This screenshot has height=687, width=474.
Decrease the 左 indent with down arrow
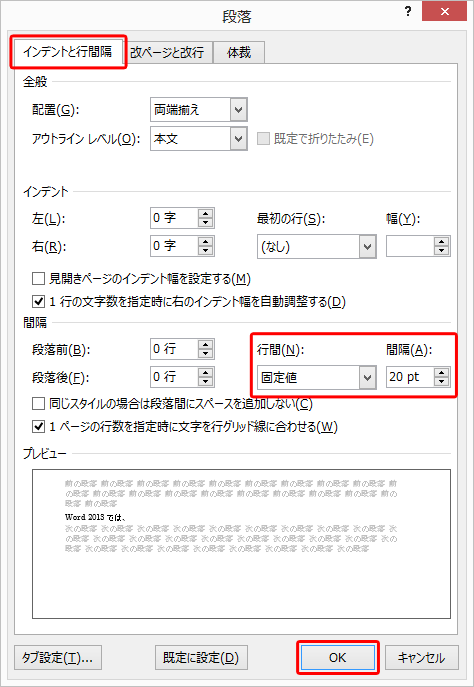point(205,223)
